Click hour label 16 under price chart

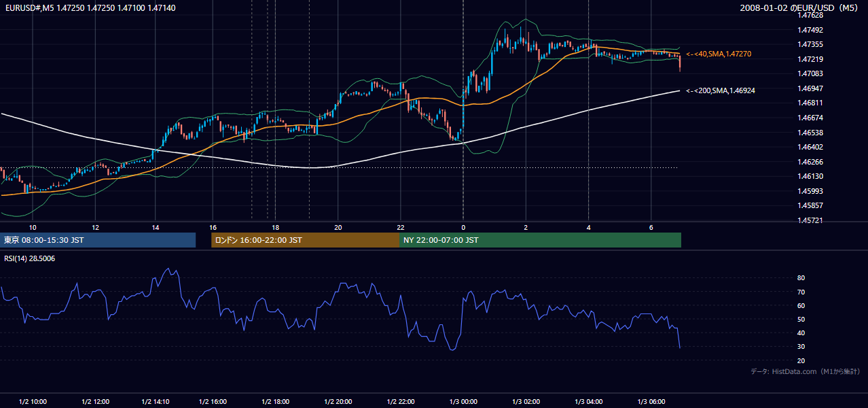click(x=213, y=227)
